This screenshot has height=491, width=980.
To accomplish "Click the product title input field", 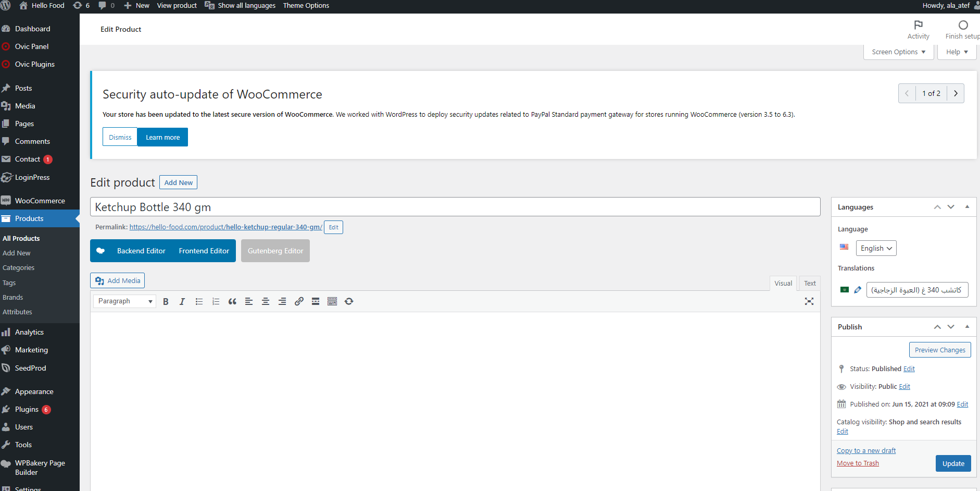I will coord(455,207).
